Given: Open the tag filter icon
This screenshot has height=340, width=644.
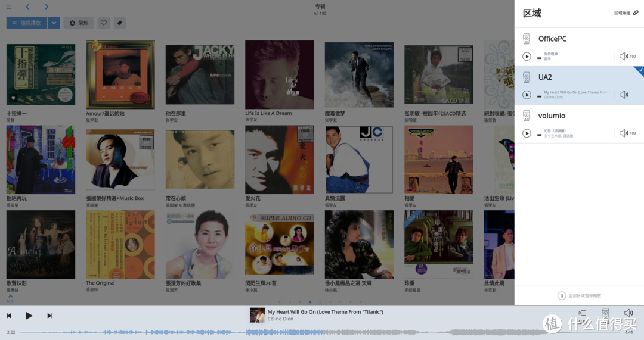Looking at the screenshot, I should (x=119, y=23).
